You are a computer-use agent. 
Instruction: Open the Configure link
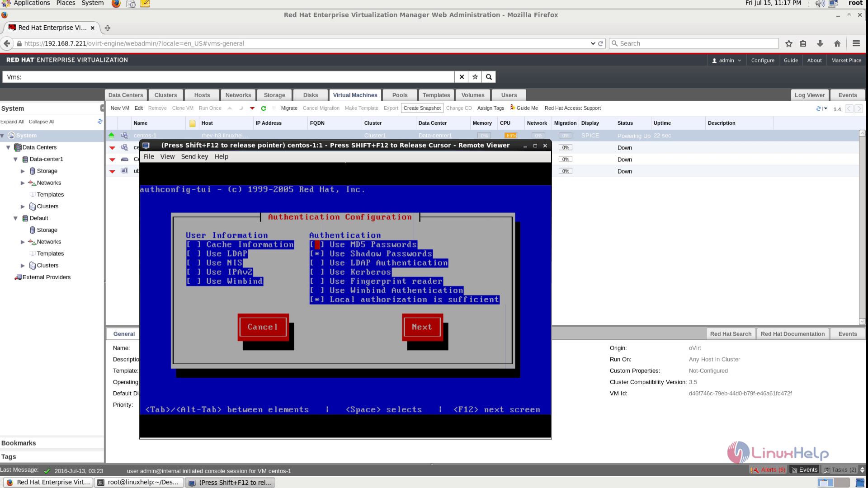click(x=763, y=60)
